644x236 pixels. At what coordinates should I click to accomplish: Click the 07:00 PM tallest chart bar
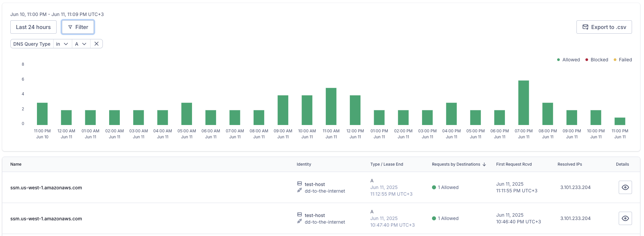[x=523, y=103]
